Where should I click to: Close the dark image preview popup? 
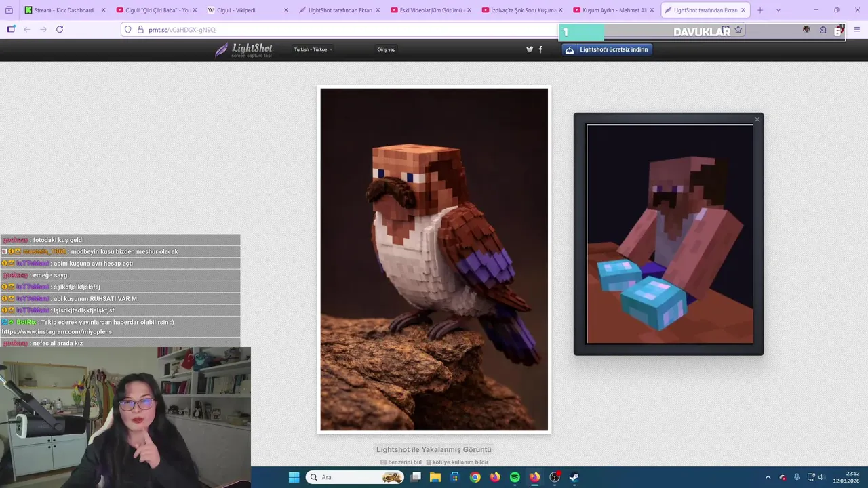pyautogui.click(x=757, y=119)
